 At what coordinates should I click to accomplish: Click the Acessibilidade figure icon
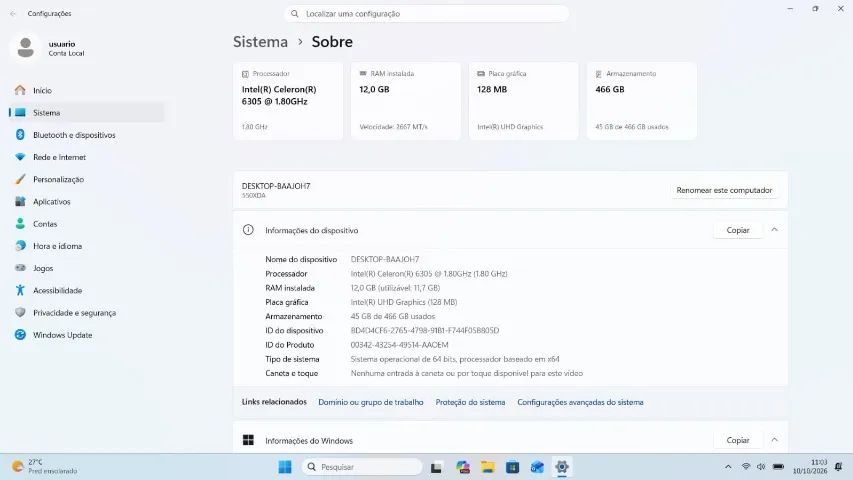click(20, 291)
